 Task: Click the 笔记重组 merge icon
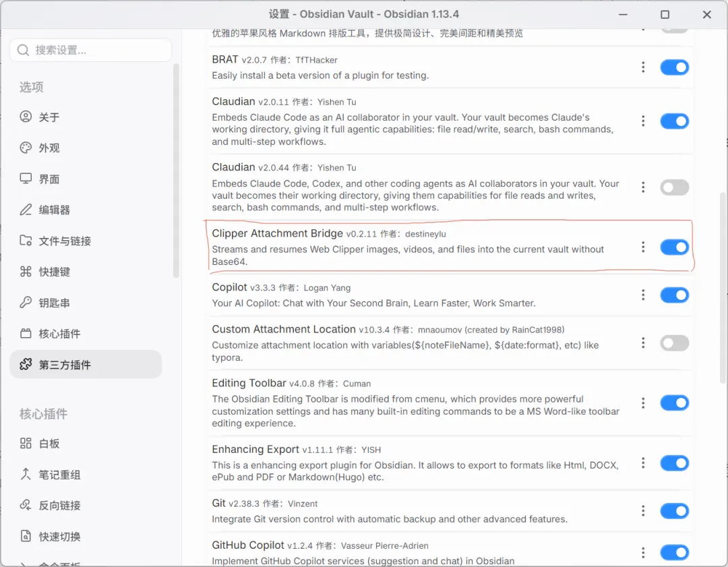[26, 474]
